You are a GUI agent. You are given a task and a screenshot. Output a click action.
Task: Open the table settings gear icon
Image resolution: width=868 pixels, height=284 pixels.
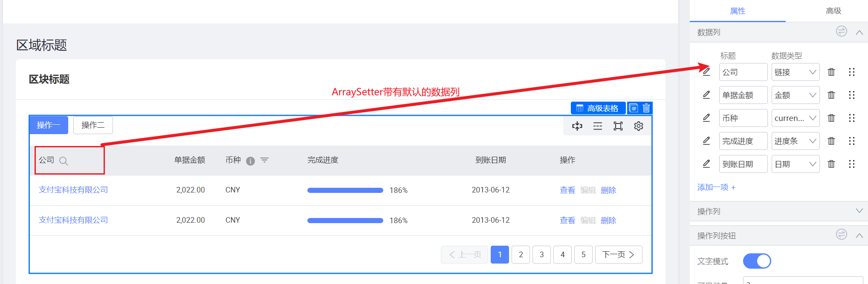click(x=639, y=126)
